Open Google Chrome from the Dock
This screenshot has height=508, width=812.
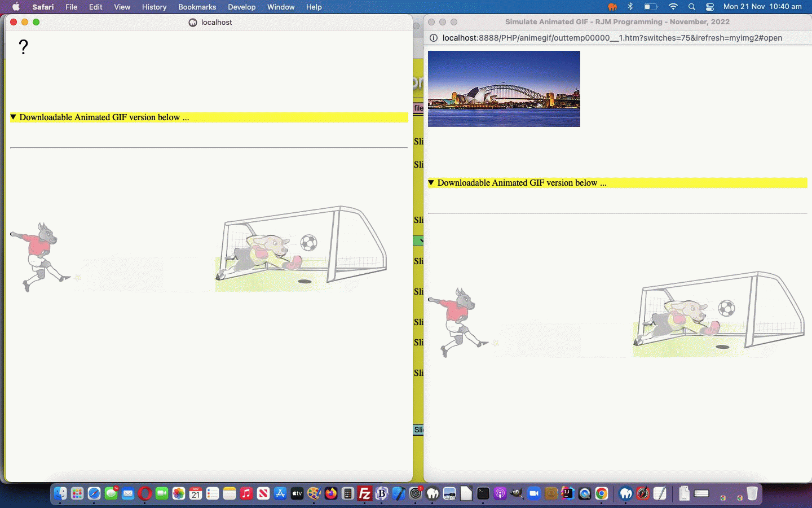(x=602, y=494)
